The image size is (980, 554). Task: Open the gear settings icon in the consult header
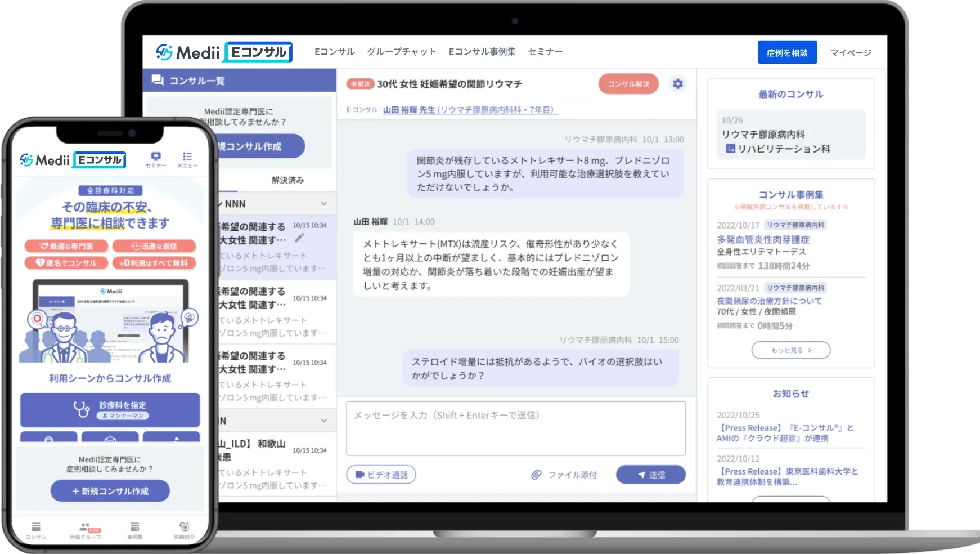678,84
